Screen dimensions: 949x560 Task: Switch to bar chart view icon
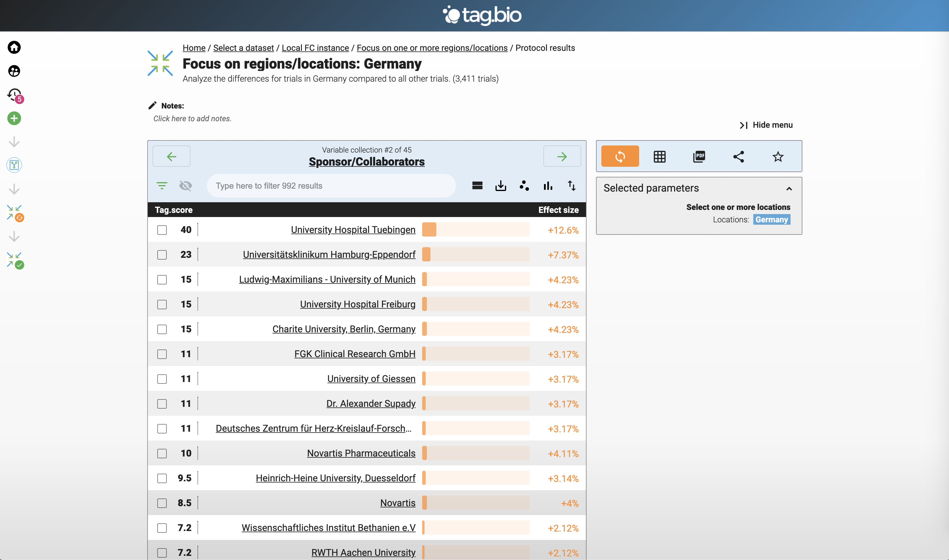pyautogui.click(x=548, y=186)
